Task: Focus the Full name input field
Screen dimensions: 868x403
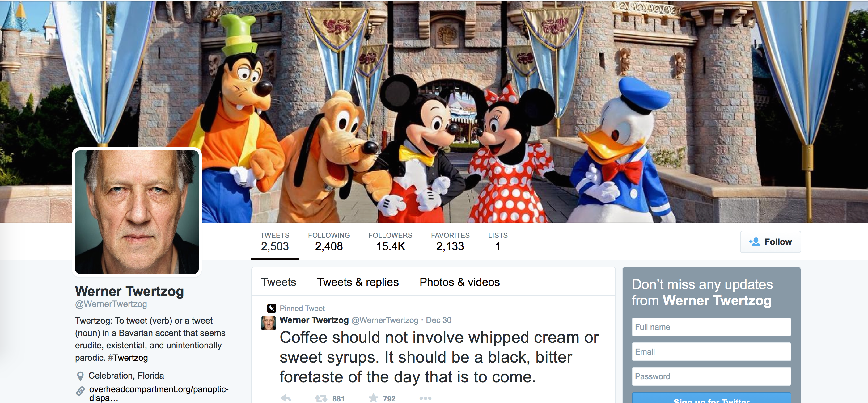Action: point(711,327)
